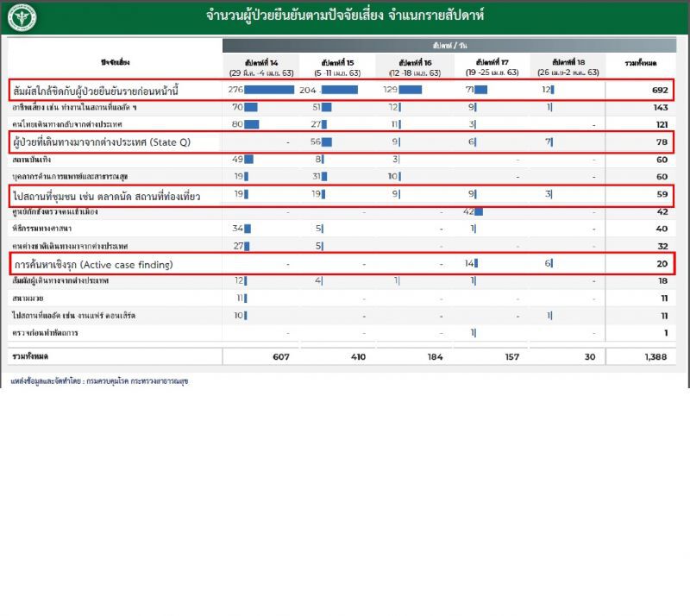This screenshot has width=690, height=616.
Task: Click the week 14 total 607
Action: pos(281,356)
